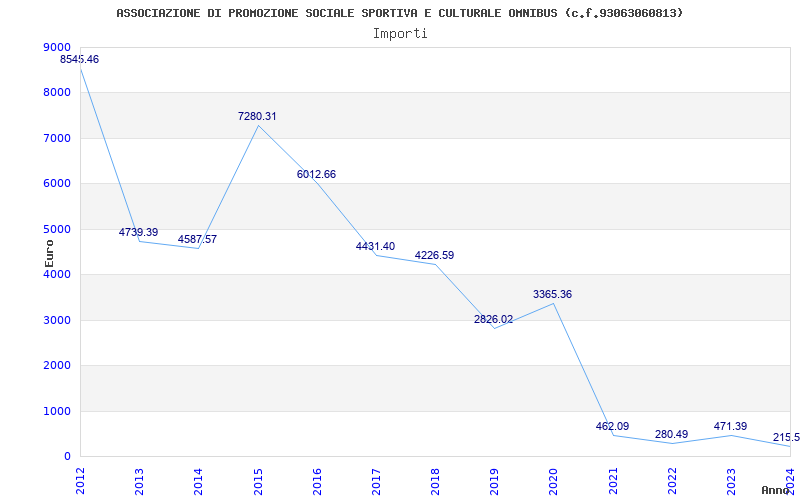Click the data label 2826.02
The width and height of the screenshot is (800, 500).
(493, 319)
